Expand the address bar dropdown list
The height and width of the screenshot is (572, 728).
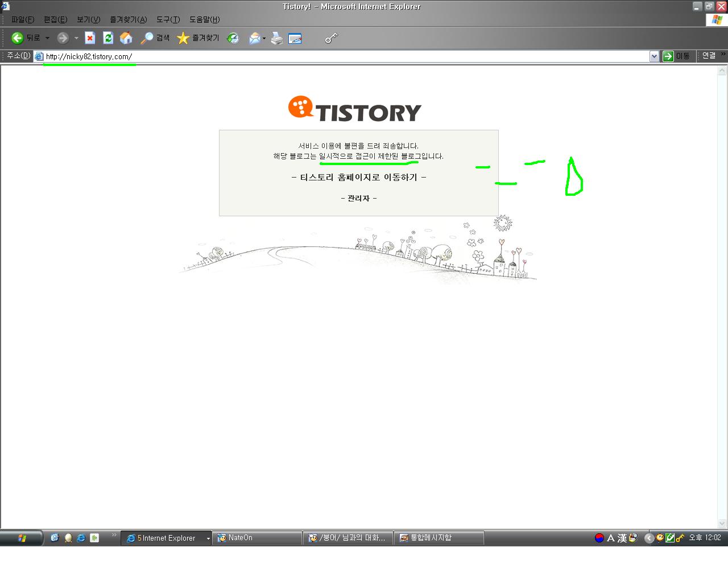coord(654,56)
